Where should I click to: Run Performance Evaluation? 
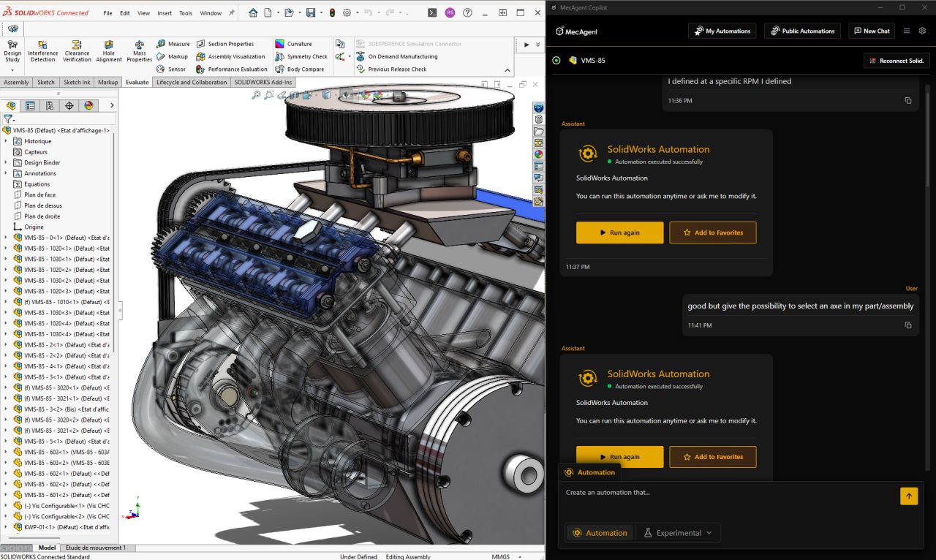pos(232,69)
